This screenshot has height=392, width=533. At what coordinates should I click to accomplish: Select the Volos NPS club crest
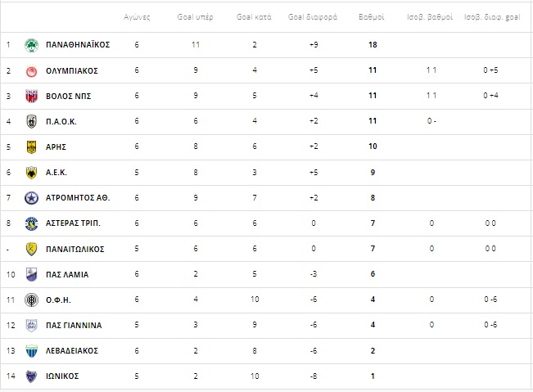tap(32, 96)
